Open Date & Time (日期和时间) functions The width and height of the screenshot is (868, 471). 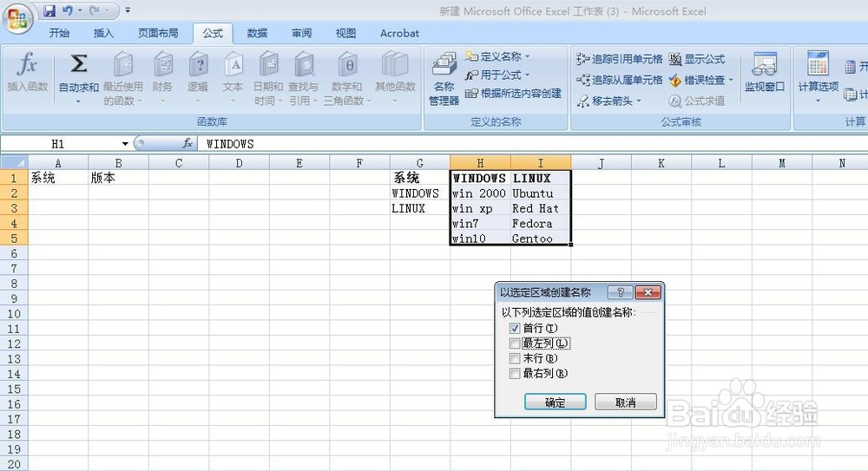pos(268,77)
